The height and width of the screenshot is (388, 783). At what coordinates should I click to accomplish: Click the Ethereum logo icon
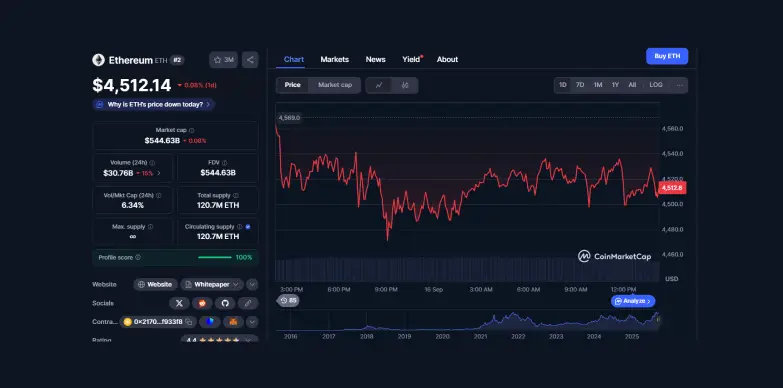point(98,60)
